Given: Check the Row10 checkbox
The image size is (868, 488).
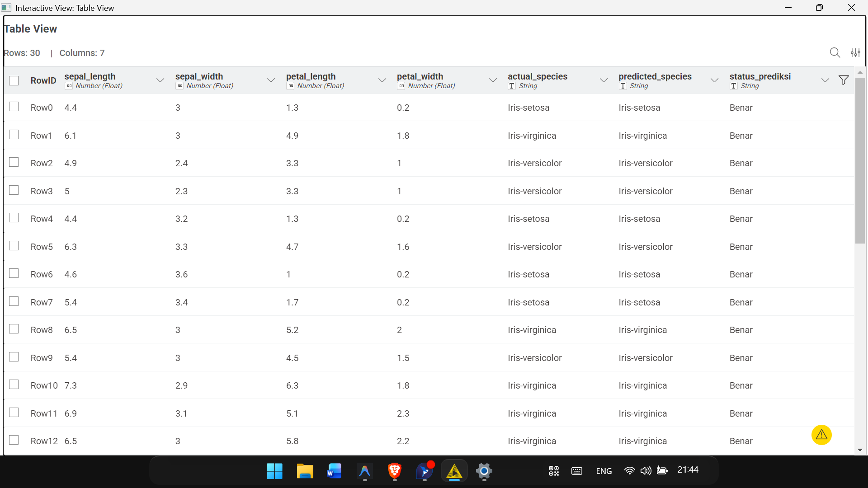Looking at the screenshot, I should click(14, 385).
